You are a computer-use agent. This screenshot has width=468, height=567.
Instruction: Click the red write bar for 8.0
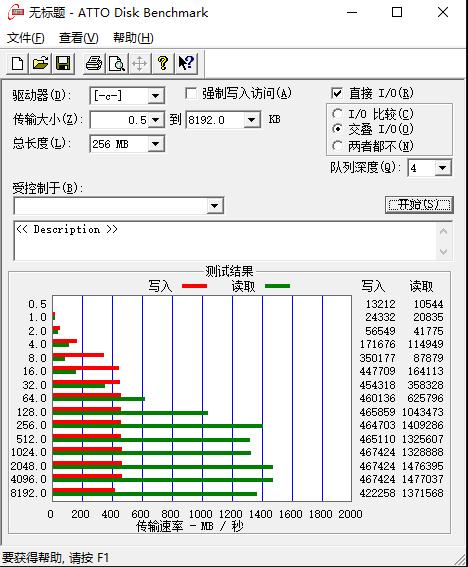click(x=78, y=355)
